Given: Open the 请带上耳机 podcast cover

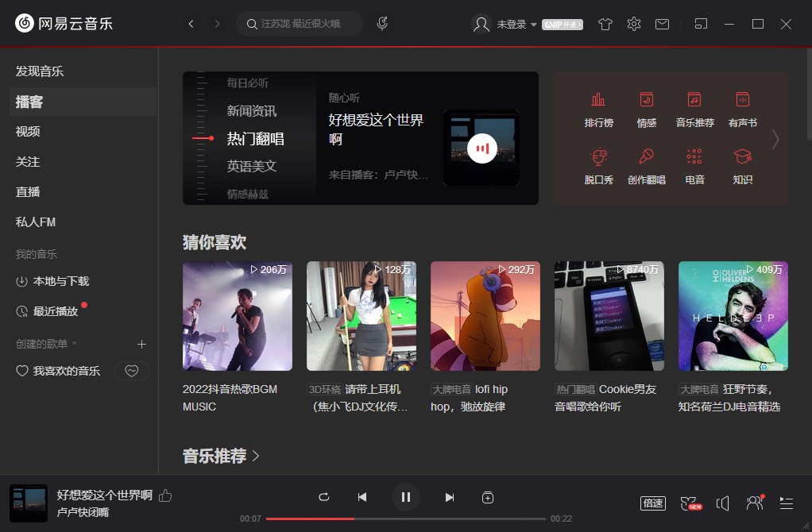Looking at the screenshot, I should coord(362,316).
